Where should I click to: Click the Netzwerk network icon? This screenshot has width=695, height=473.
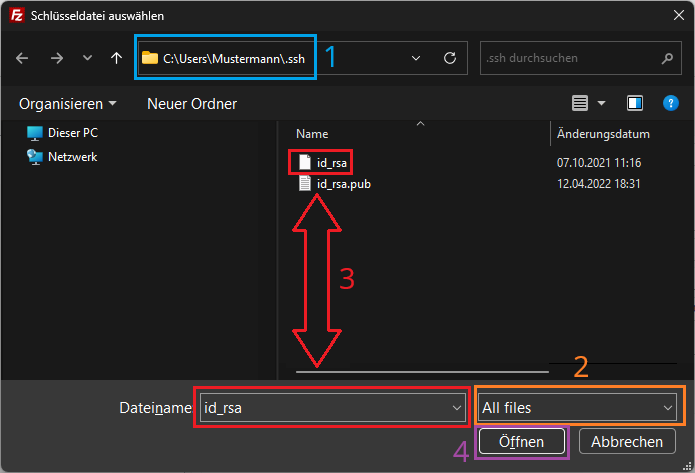point(35,157)
